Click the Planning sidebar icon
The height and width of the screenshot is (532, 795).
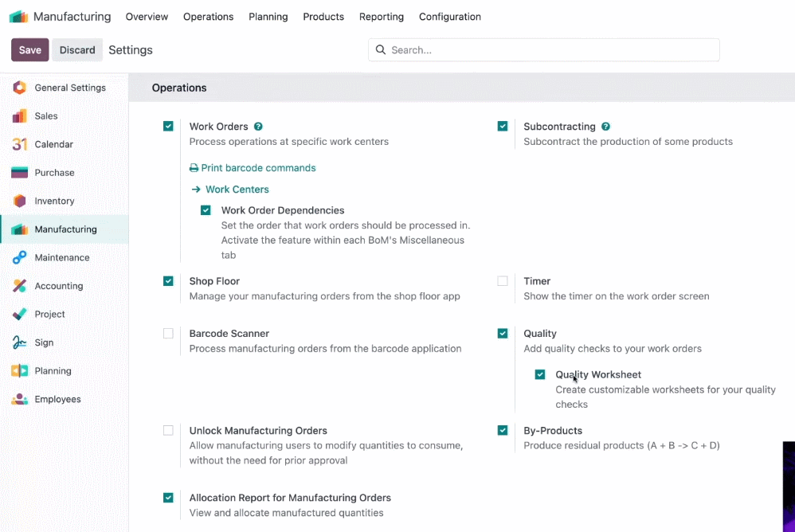click(19, 371)
